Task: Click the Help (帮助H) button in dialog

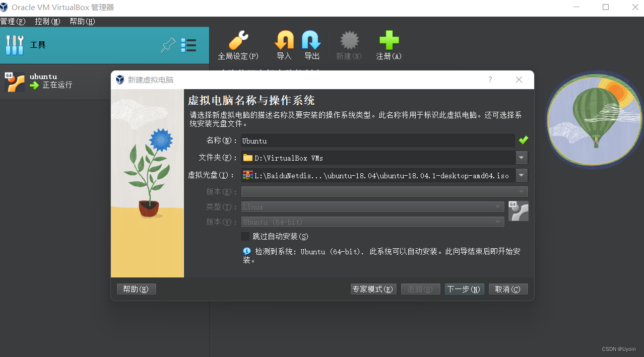Action: (x=137, y=289)
